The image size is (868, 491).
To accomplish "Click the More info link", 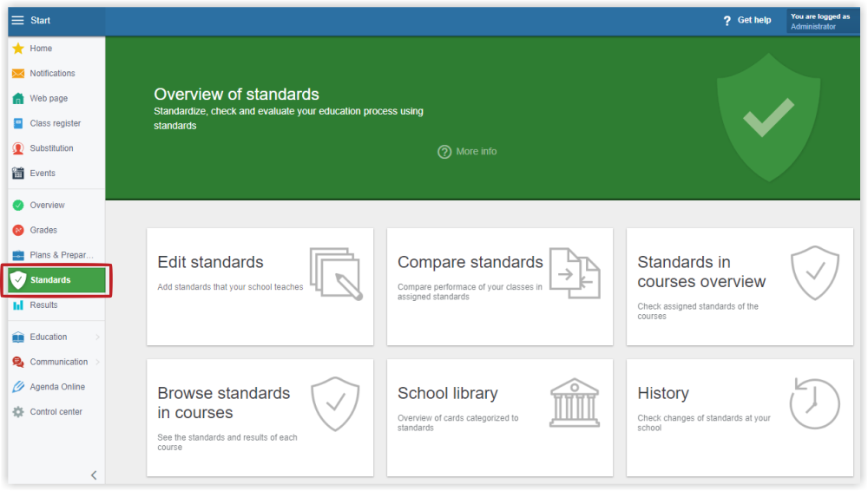I will [x=468, y=152].
